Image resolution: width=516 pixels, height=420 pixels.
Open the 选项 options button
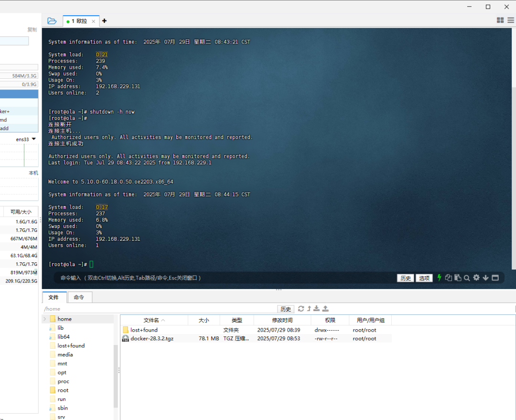(x=424, y=278)
